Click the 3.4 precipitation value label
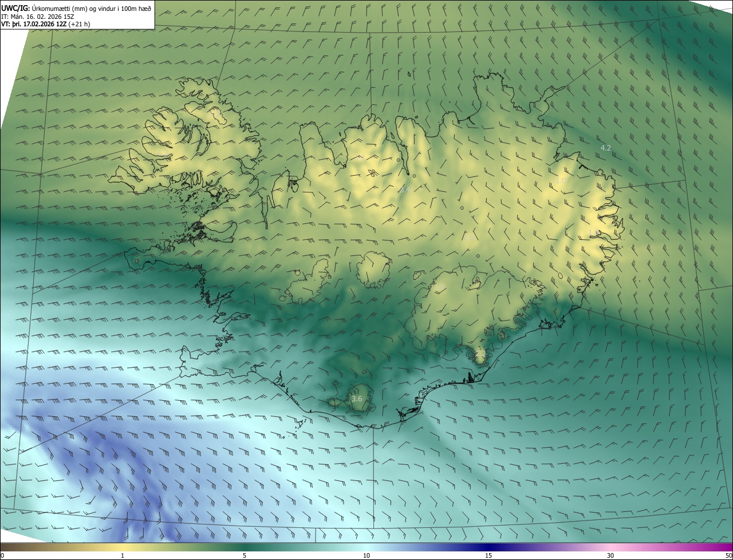Viewport: 733px width, 560px height. point(405,190)
